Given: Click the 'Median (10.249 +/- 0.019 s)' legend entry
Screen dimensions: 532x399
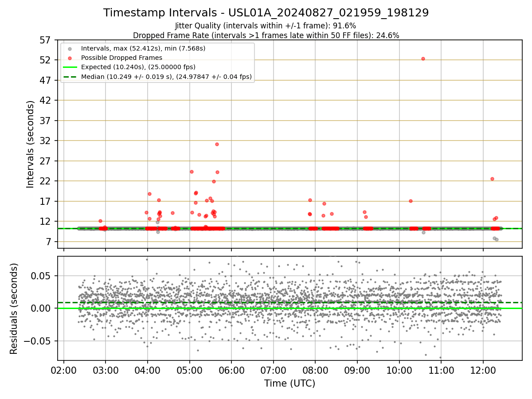Looking at the screenshot, I should coord(166,77).
